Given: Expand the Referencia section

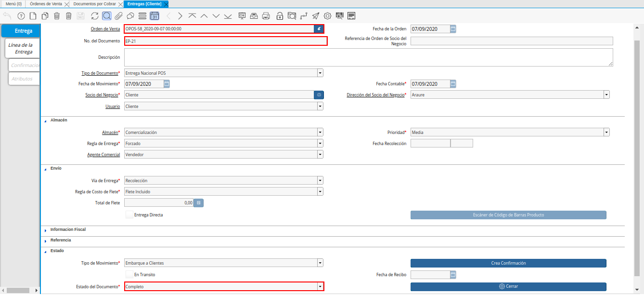Looking at the screenshot, I should click(x=61, y=240).
